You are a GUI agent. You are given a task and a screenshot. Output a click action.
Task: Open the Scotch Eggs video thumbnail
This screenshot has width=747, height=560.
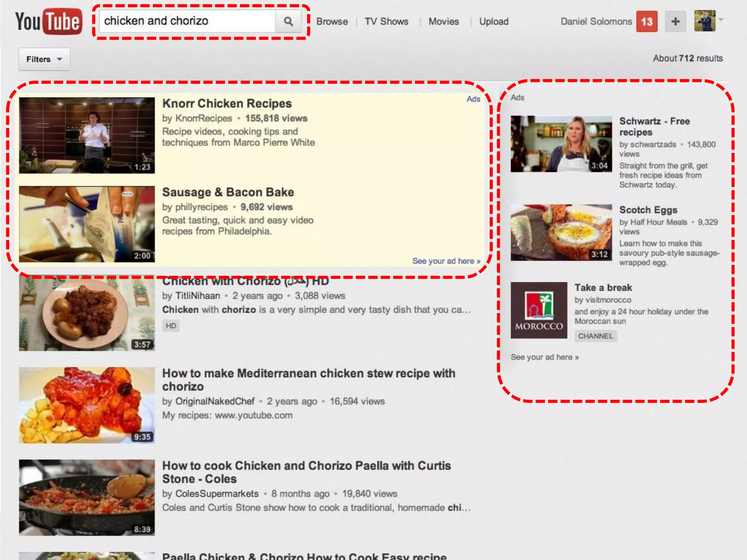(561, 232)
